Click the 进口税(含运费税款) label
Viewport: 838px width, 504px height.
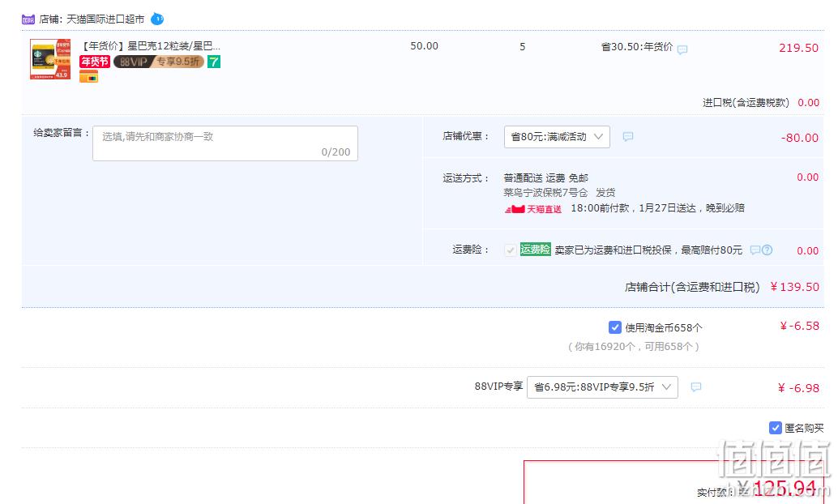[x=746, y=103]
